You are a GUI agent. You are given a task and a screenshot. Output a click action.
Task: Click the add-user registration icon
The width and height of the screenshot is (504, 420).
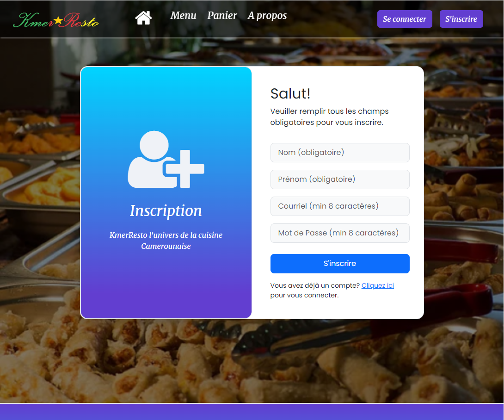[166, 160]
